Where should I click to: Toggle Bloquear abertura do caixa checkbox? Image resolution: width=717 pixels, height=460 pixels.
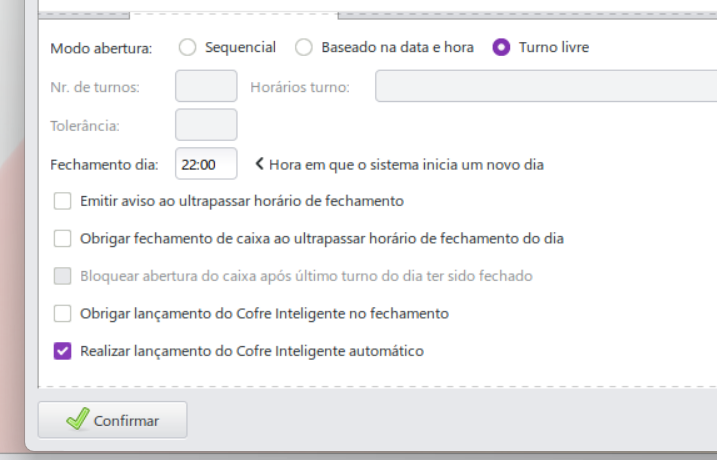click(63, 276)
